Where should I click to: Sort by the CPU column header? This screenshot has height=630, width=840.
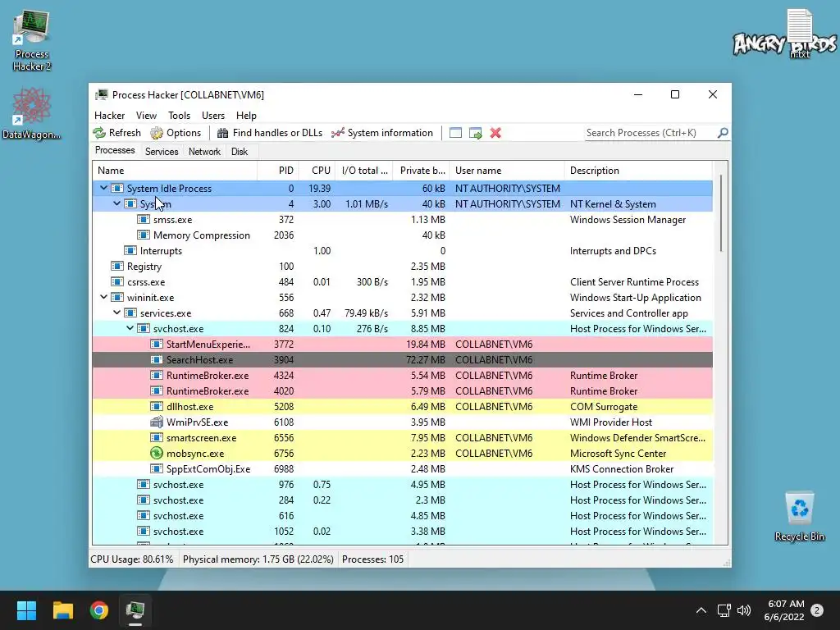[x=317, y=171]
